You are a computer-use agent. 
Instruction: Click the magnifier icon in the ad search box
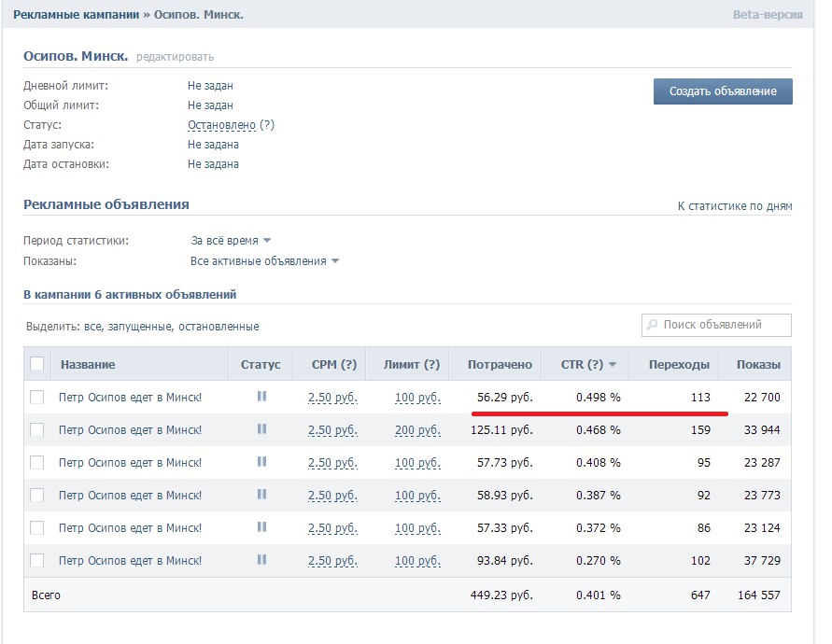[x=652, y=326]
